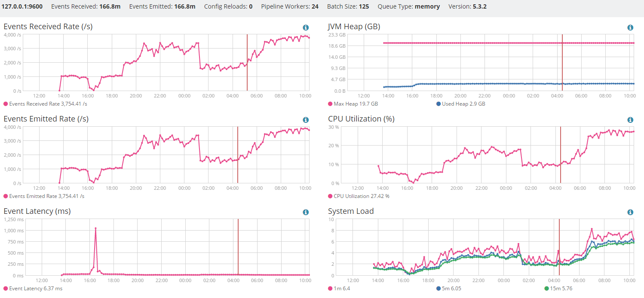644x298 pixels.
Task: Toggle the 15m system load legend
Action: pyautogui.click(x=558, y=289)
